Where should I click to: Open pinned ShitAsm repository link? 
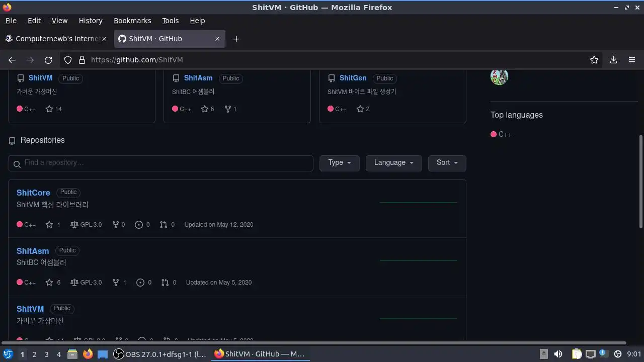[x=198, y=78]
